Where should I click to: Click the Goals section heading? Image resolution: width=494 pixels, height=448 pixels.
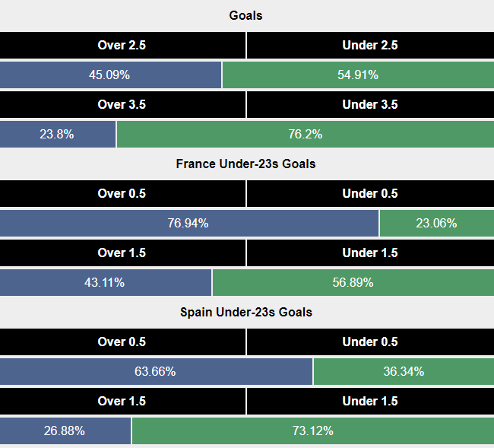pos(245,15)
